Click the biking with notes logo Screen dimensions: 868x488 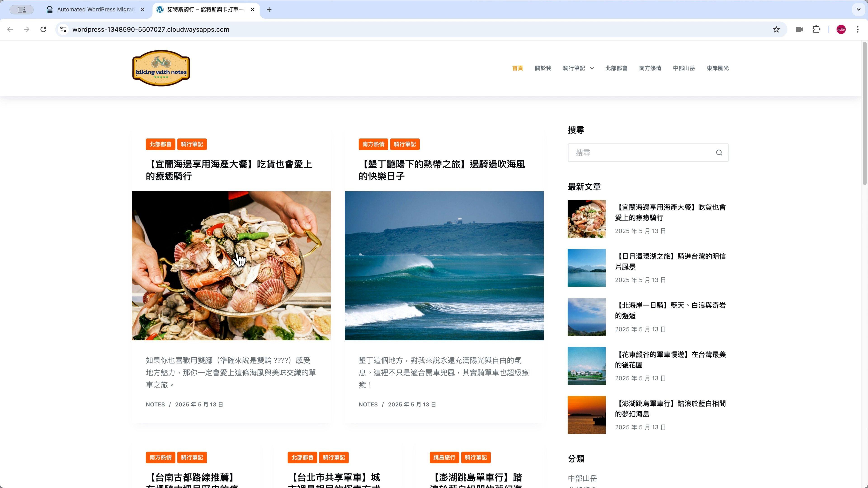[x=161, y=68]
